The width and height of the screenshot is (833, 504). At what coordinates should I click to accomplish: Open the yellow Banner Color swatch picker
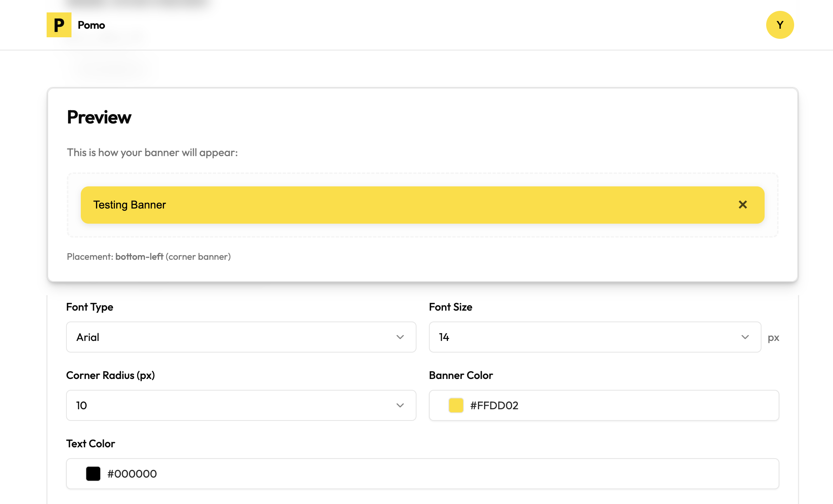[x=456, y=405]
